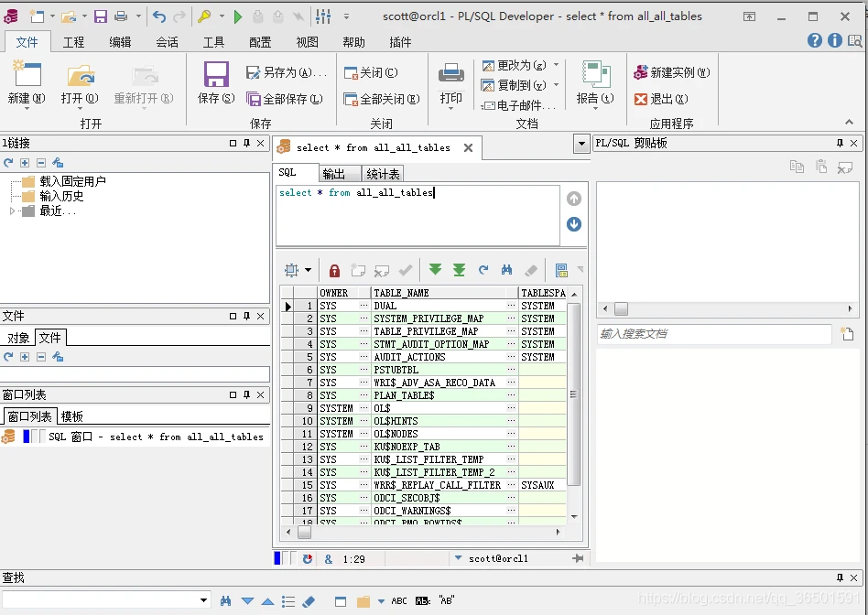
Task: Toggle pin on PL/SQL 剪贴板 panel
Action: [840, 144]
